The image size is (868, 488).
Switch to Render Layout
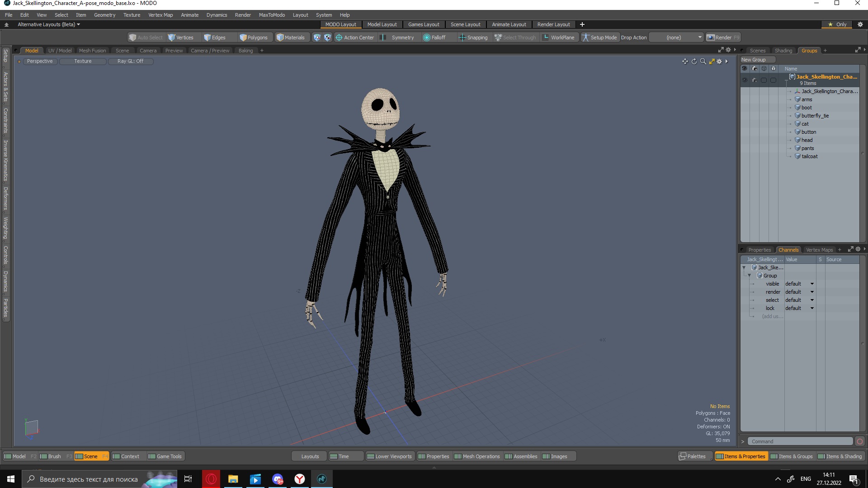click(553, 24)
